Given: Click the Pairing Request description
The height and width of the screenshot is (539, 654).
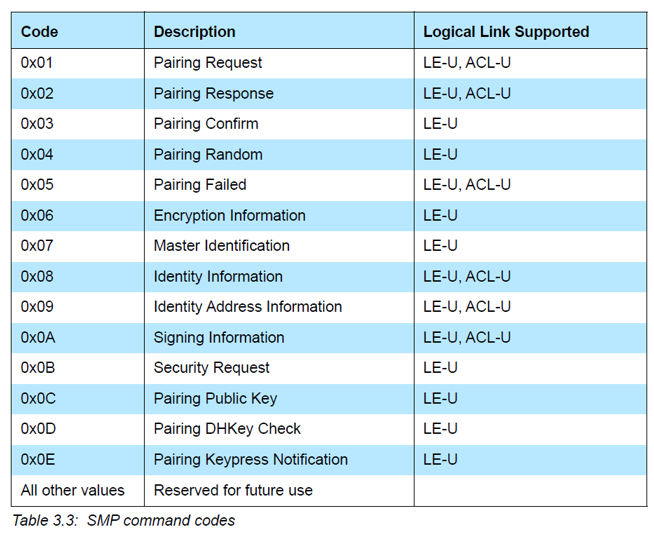Looking at the screenshot, I should pos(208,63).
